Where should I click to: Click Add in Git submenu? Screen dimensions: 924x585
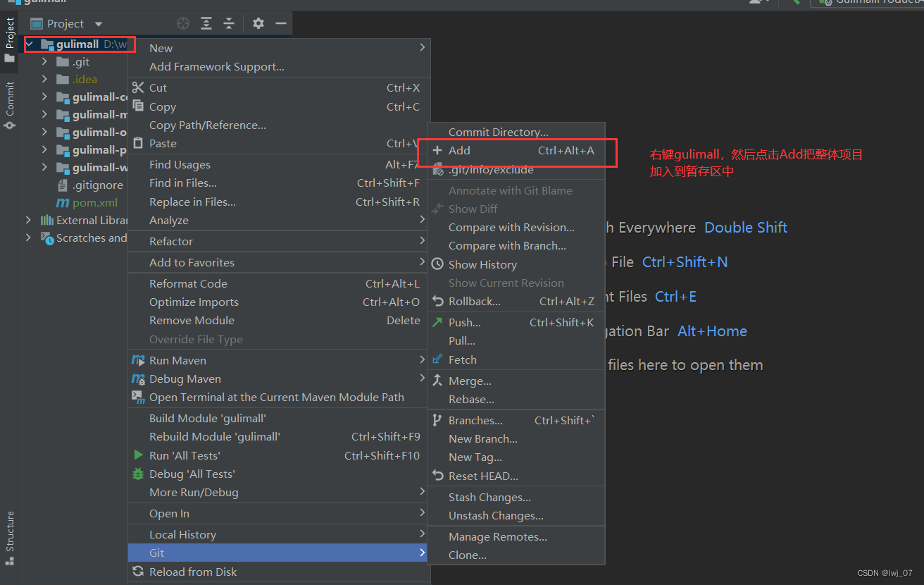(x=516, y=150)
